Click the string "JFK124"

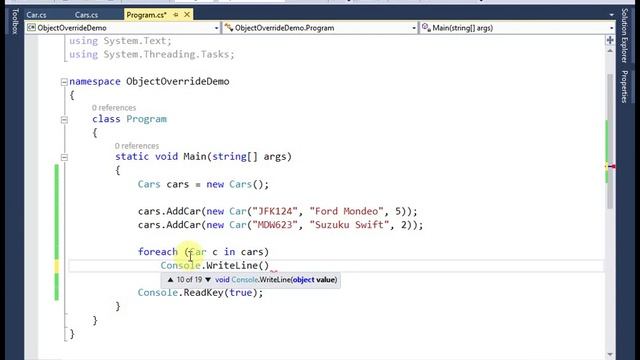pos(275,211)
